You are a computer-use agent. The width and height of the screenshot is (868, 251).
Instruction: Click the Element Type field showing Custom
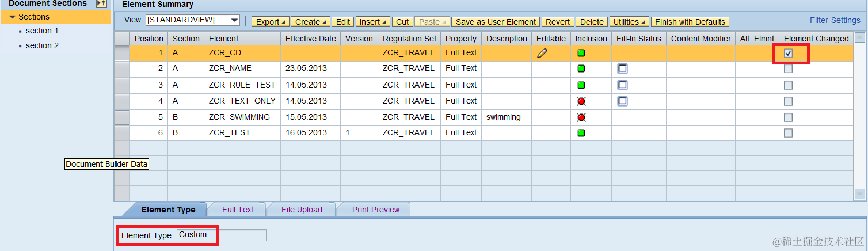[222, 235]
